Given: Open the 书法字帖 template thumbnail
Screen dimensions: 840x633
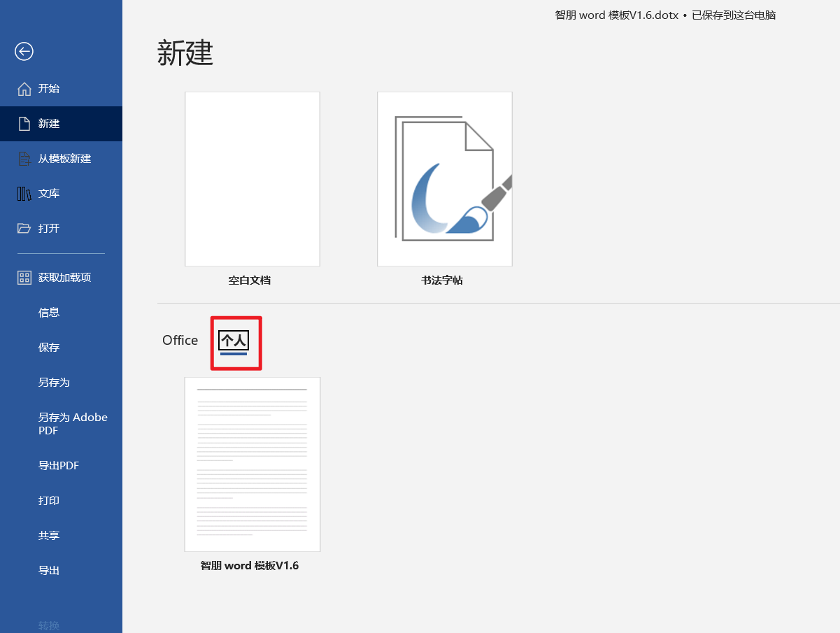Looking at the screenshot, I should coord(444,179).
